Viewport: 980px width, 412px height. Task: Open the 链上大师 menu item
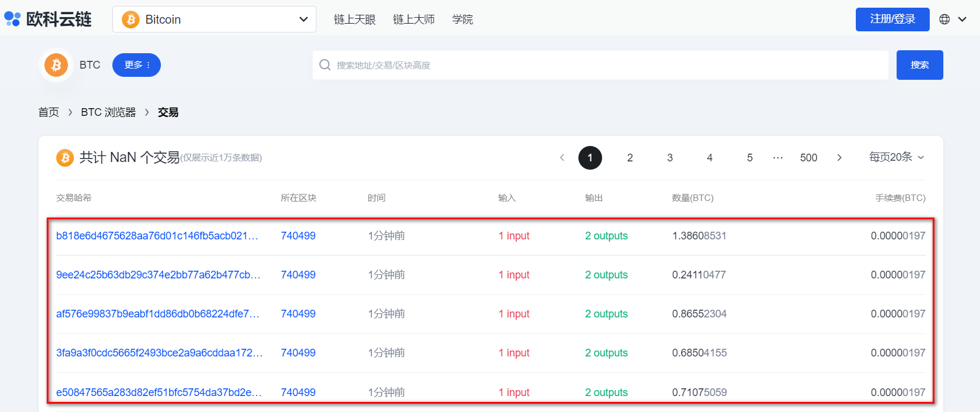click(x=413, y=20)
